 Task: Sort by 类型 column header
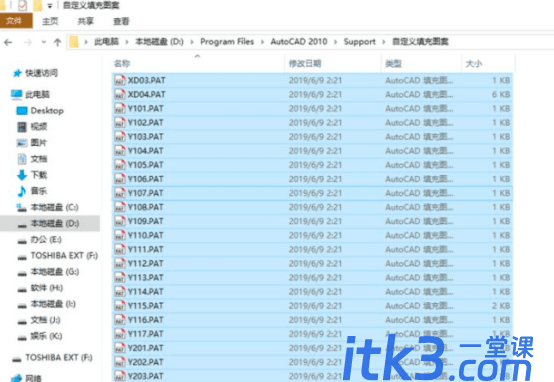click(393, 64)
